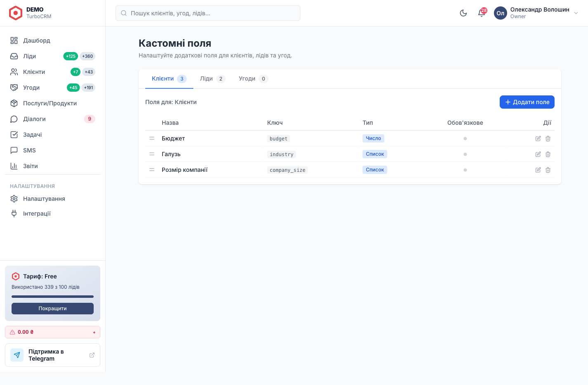Click the budget key code
The image size is (588, 385).
pyautogui.click(x=279, y=139)
